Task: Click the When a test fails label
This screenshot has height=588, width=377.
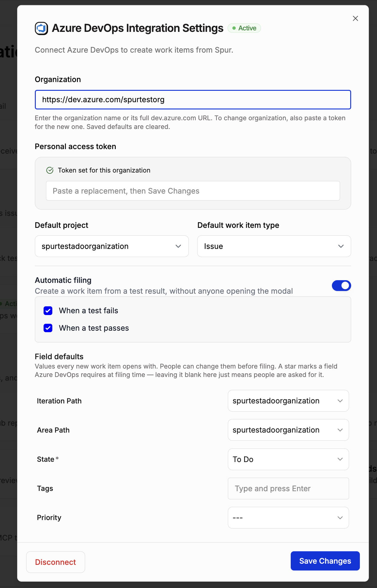Action: tap(88, 311)
